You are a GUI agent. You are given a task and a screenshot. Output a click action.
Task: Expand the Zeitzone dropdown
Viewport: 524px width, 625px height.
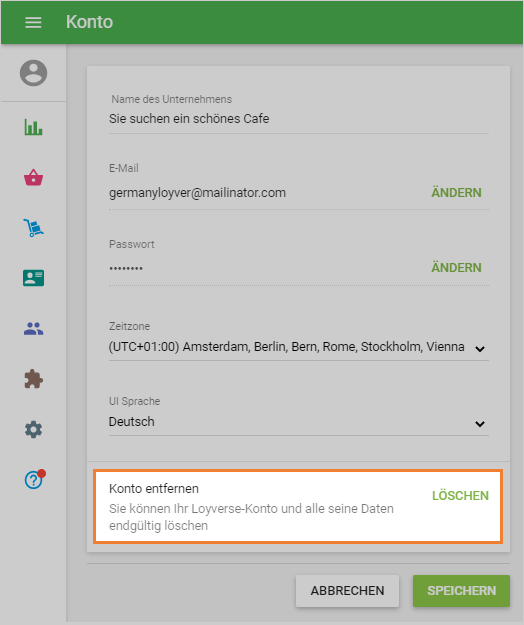tap(298, 347)
